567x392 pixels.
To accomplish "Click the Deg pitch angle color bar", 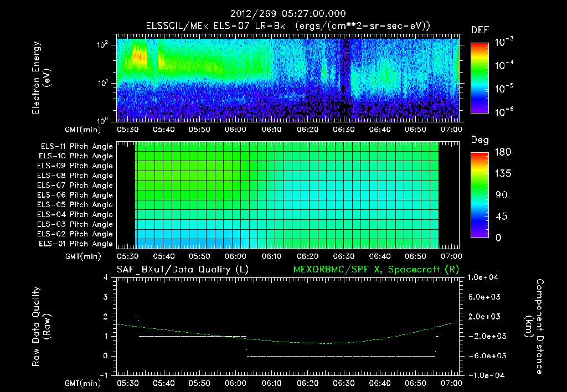I will 480,195.
